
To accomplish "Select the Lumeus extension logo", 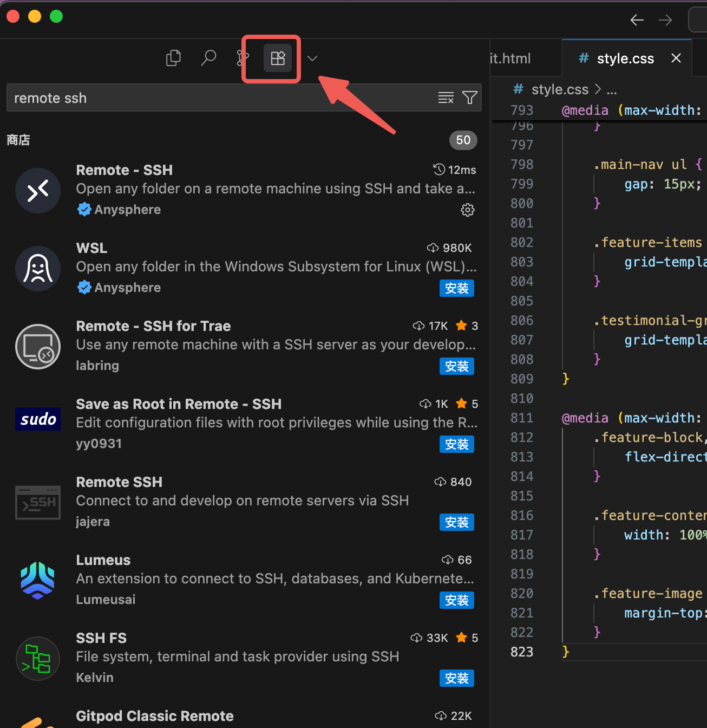I will [x=38, y=581].
